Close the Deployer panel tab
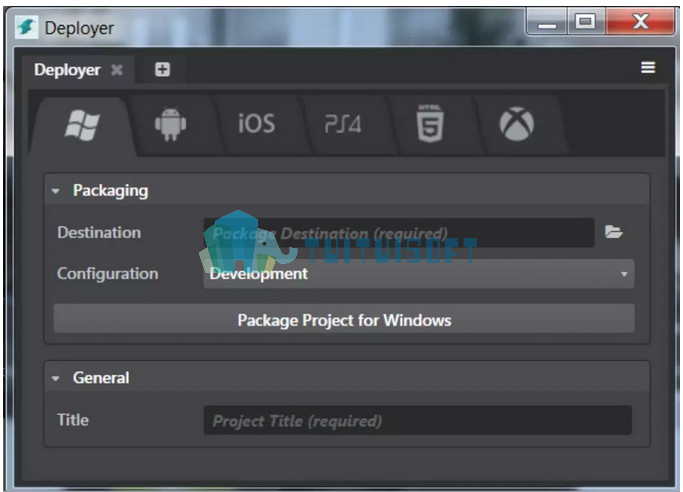This screenshot has width=683, height=492. coord(117,70)
